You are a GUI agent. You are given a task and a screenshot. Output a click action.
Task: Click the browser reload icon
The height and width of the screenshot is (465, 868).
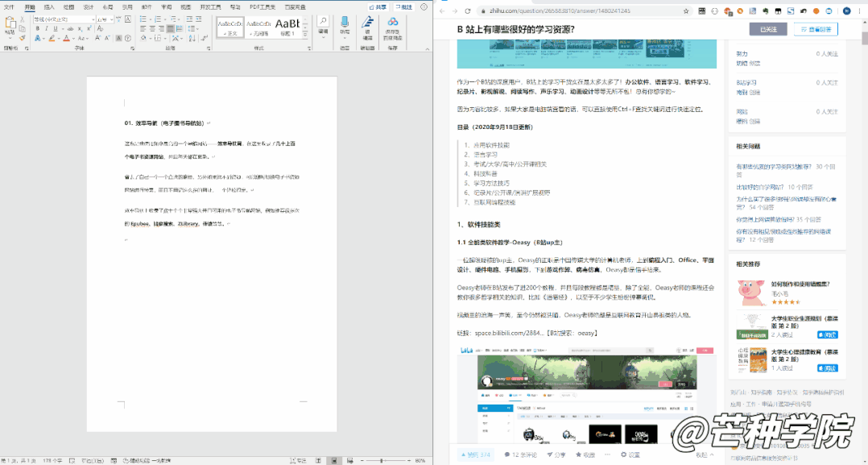pyautogui.click(x=467, y=11)
